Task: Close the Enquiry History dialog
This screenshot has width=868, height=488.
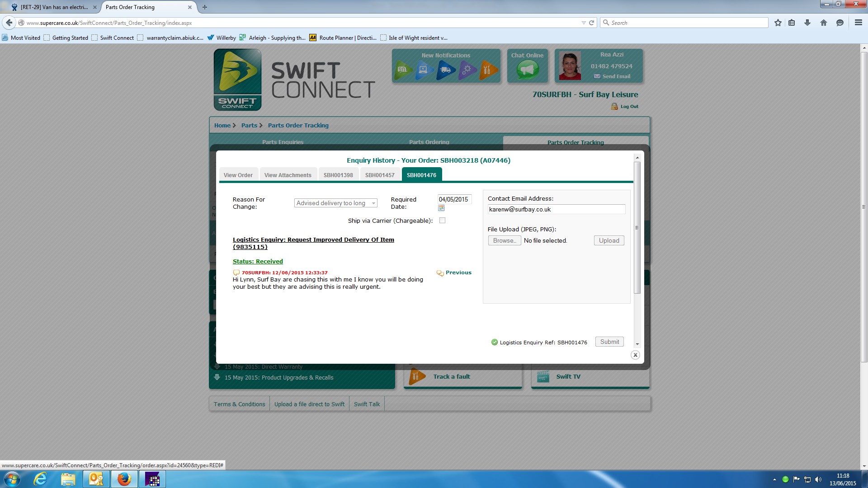Action: tap(635, 355)
